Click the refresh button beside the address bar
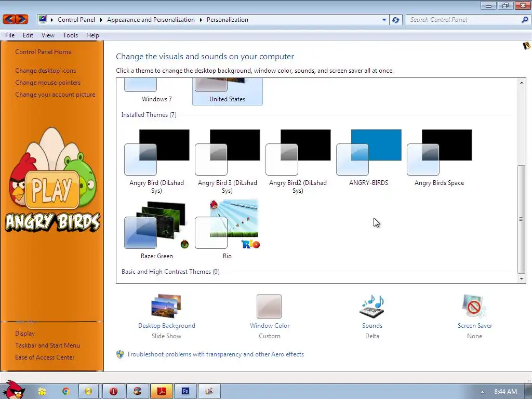 point(395,20)
